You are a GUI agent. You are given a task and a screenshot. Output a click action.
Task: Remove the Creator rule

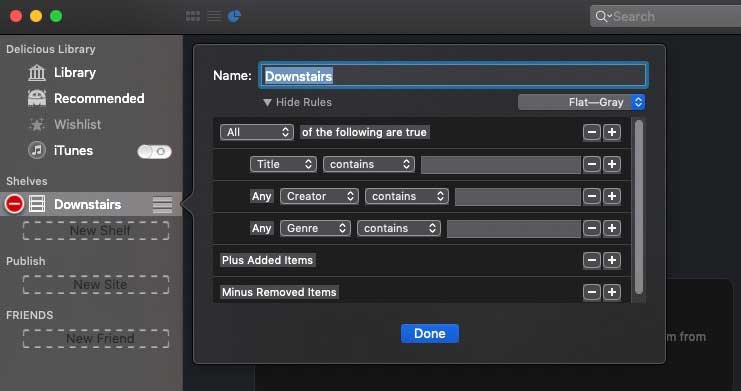pyautogui.click(x=592, y=196)
